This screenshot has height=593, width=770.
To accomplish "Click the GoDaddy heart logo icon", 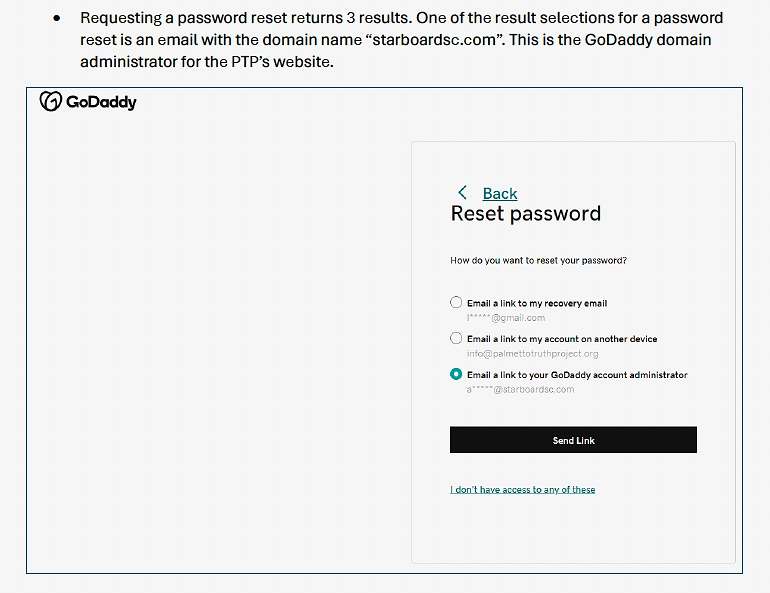I will click(x=50, y=101).
